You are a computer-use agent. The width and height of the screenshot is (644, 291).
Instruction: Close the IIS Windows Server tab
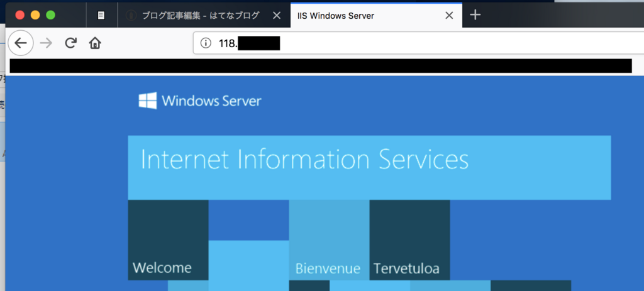point(449,16)
